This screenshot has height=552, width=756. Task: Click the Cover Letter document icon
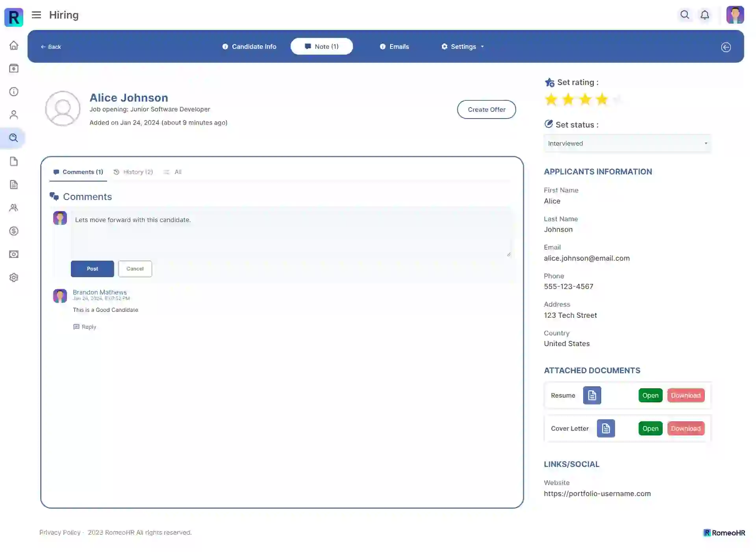[606, 428]
